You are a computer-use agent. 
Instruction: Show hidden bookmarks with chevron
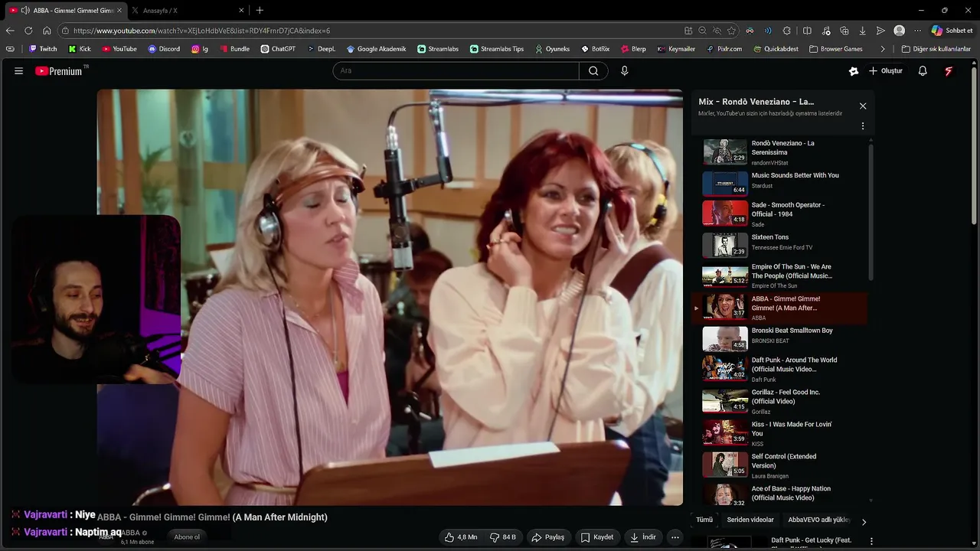883,49
